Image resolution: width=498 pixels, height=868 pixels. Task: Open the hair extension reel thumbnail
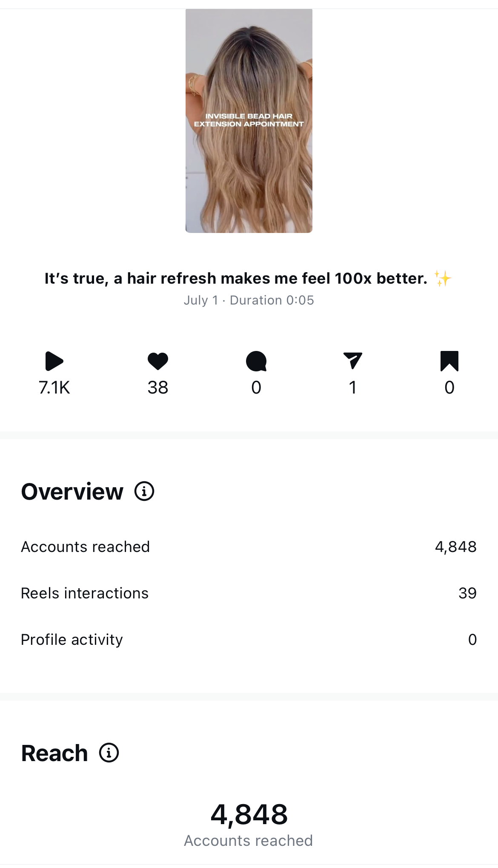point(249,121)
